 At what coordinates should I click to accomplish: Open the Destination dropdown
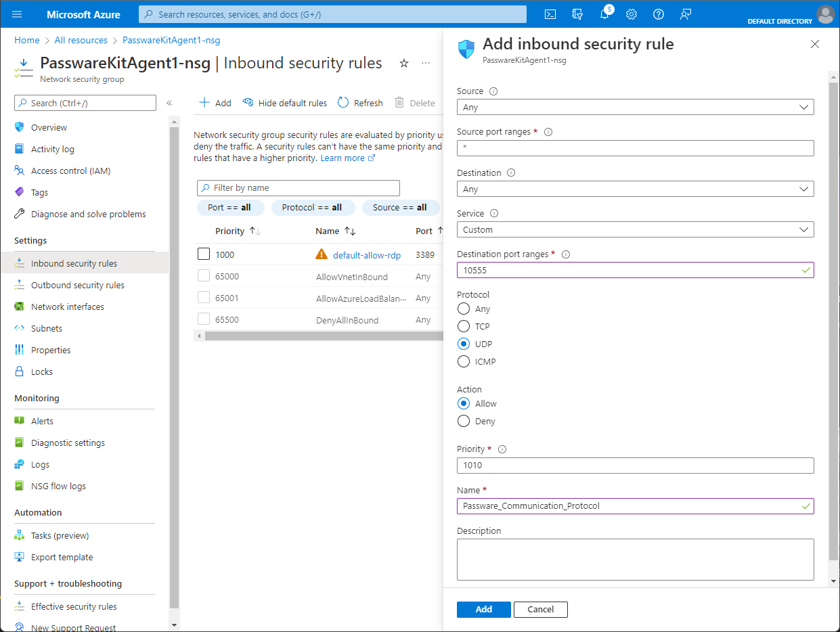[636, 189]
